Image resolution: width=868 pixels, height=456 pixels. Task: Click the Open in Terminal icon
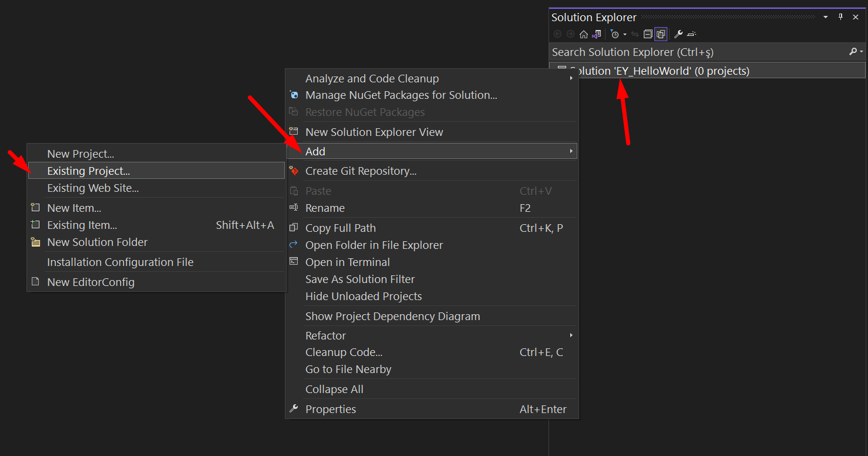(294, 262)
